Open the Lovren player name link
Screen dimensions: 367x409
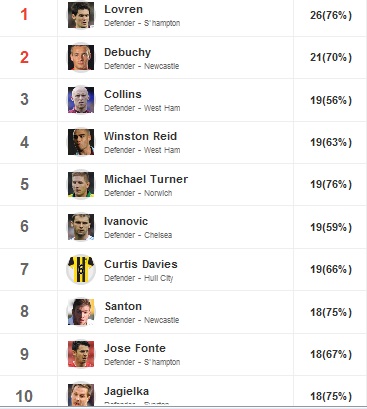click(123, 9)
